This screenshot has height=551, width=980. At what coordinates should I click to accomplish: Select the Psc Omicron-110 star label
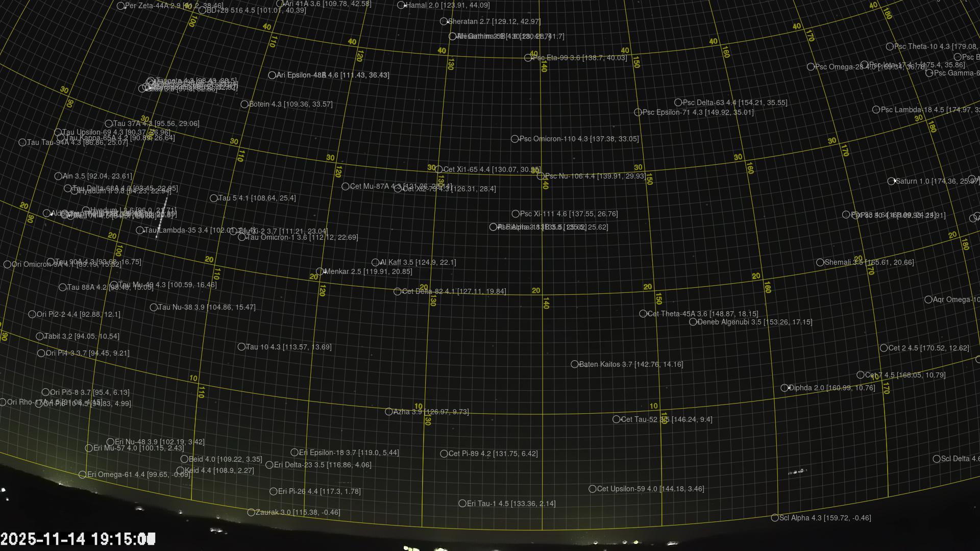(x=579, y=139)
